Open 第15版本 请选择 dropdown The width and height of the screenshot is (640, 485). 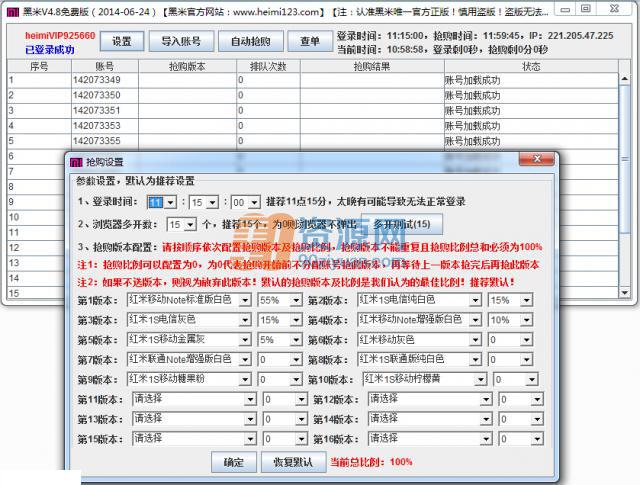click(194, 438)
